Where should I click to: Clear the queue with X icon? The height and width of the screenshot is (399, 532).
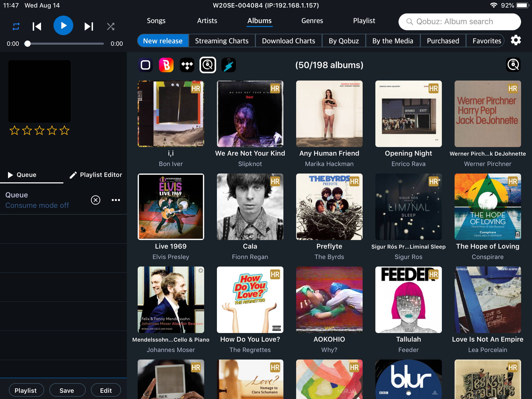(96, 200)
